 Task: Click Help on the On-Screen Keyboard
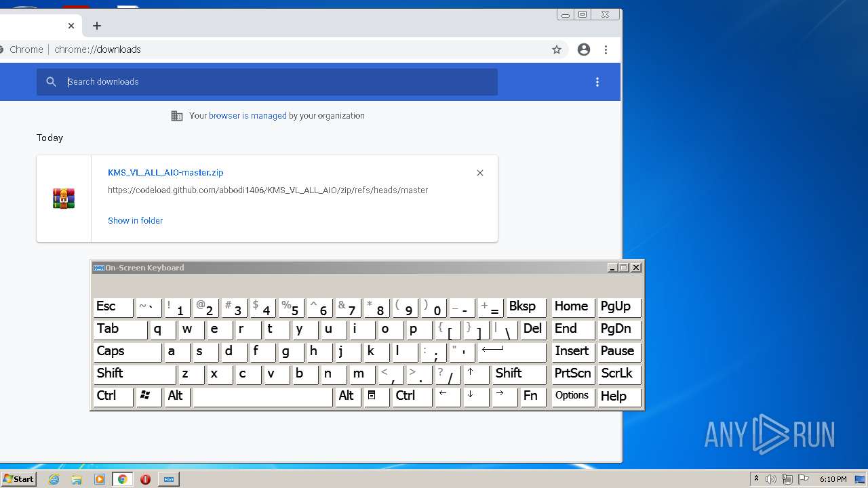click(x=619, y=397)
